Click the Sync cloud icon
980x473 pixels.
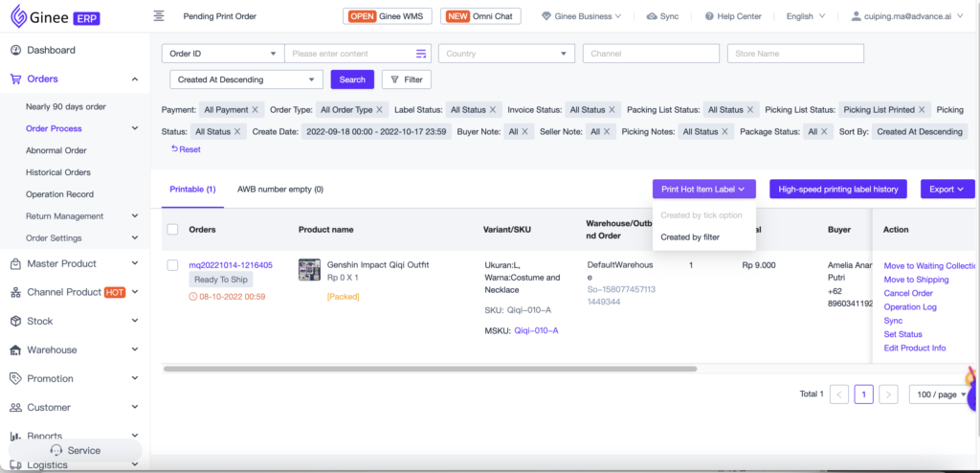tap(652, 16)
